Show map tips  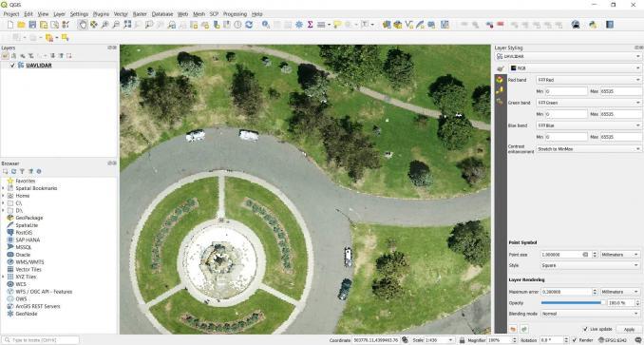pos(337,25)
